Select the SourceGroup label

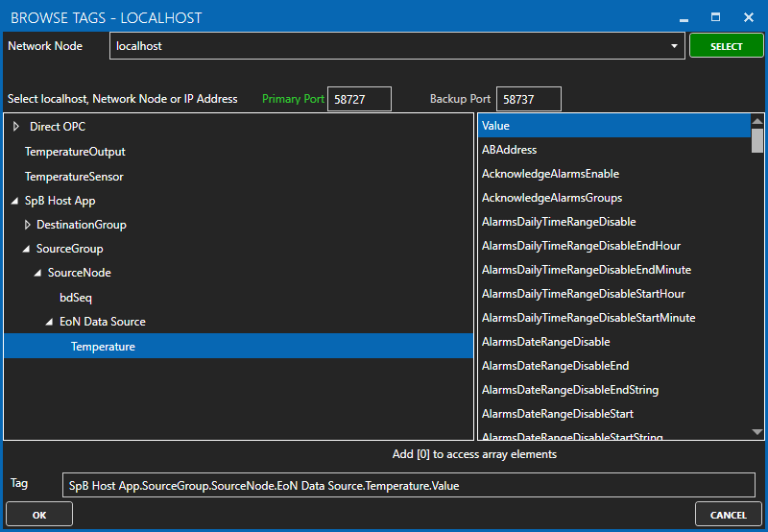[69, 249]
